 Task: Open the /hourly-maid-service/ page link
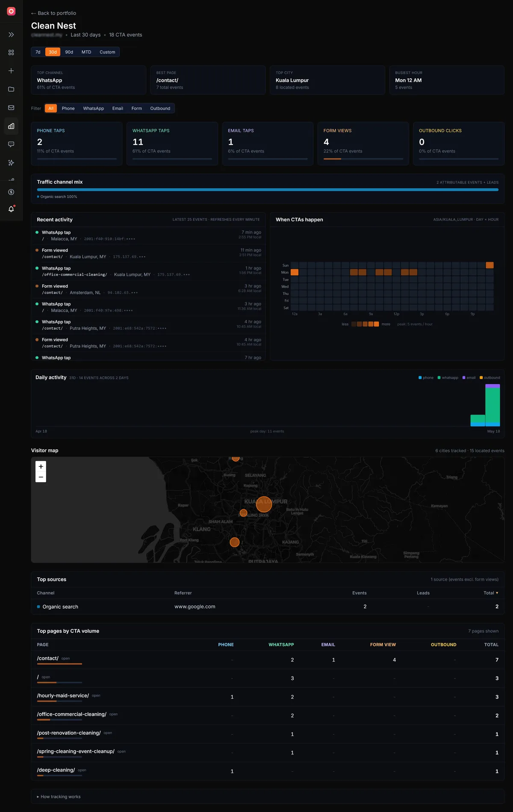(x=63, y=696)
